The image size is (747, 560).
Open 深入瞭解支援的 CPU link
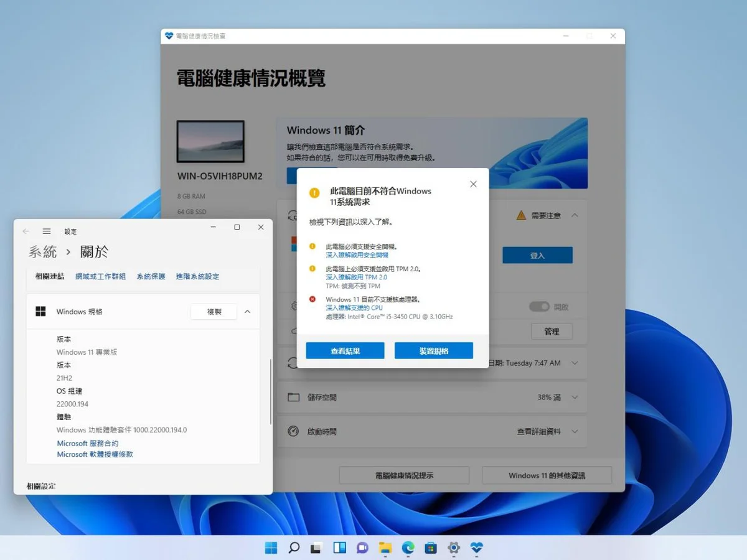[x=354, y=308]
